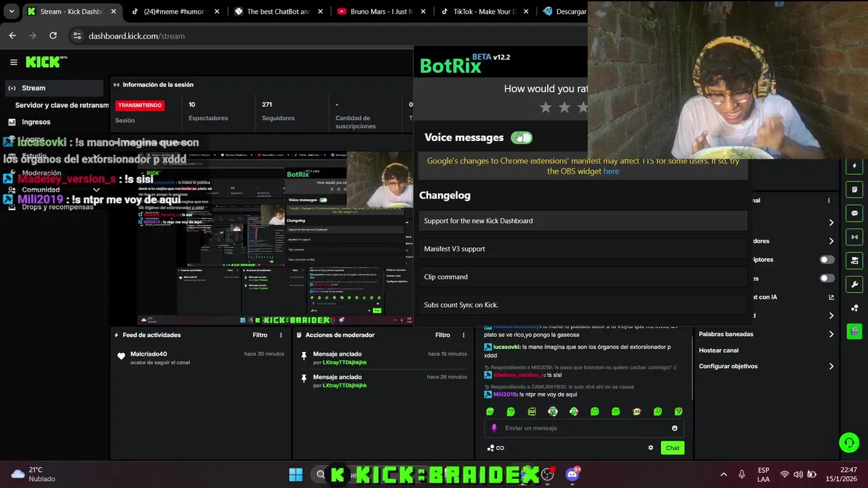Open three-dot menu in right channel panel
The width and height of the screenshot is (868, 488).
coord(829,201)
